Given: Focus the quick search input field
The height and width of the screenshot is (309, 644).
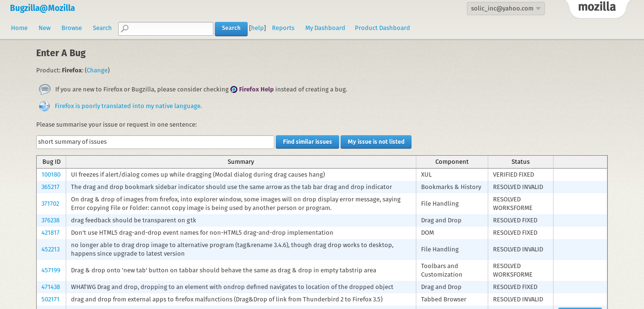Looking at the screenshot, I should (x=166, y=29).
